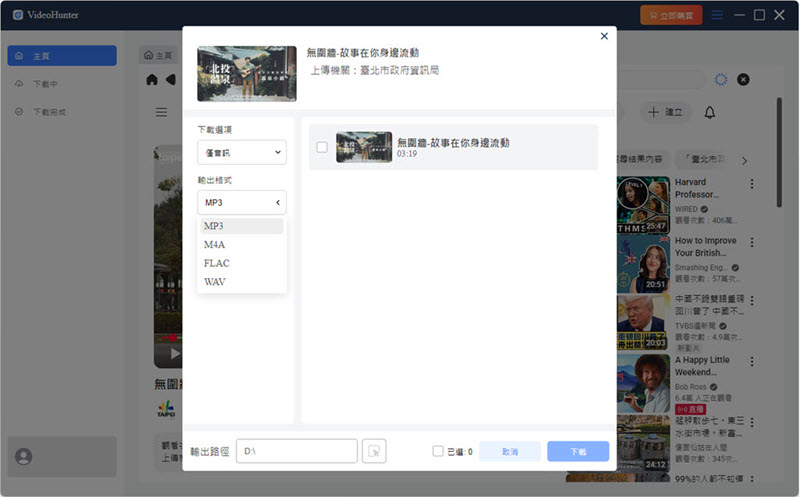The height and width of the screenshot is (497, 800).
Task: Open the notifications bell icon
Action: 710,112
